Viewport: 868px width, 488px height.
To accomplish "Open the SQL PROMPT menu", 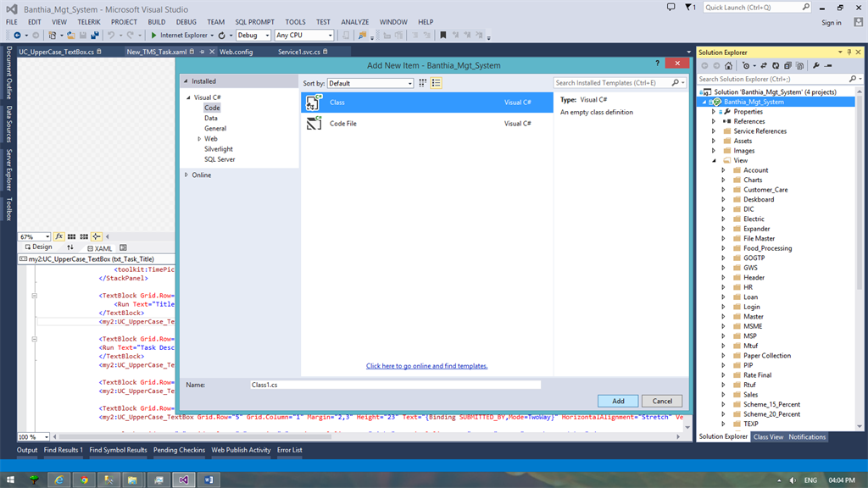I will pyautogui.click(x=254, y=22).
